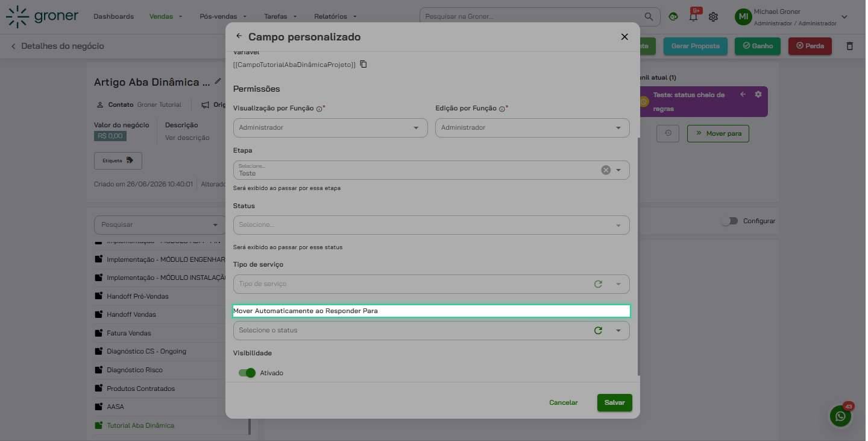Screen dimensions: 868x441
Task: Edit the deal title with pencil icon
Action: point(218,81)
